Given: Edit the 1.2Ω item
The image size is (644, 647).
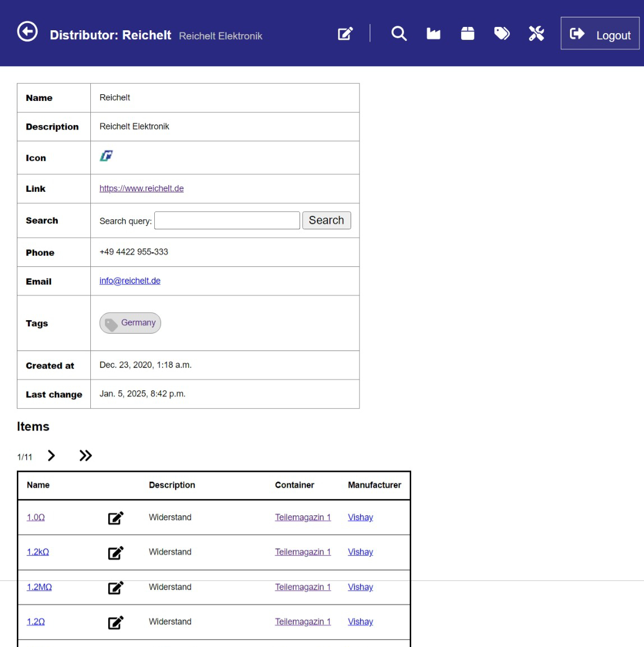Looking at the screenshot, I should (116, 622).
